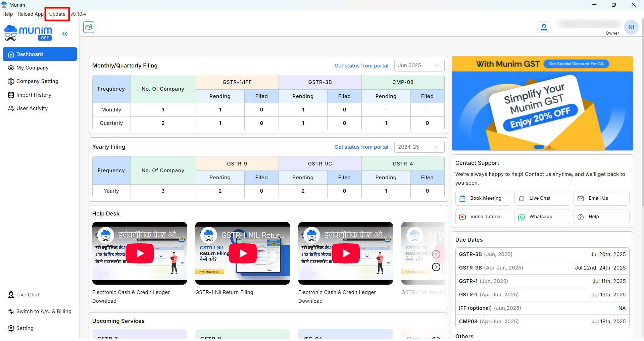Open GSTR-1 (Jun, 2025) due date row

(542, 281)
